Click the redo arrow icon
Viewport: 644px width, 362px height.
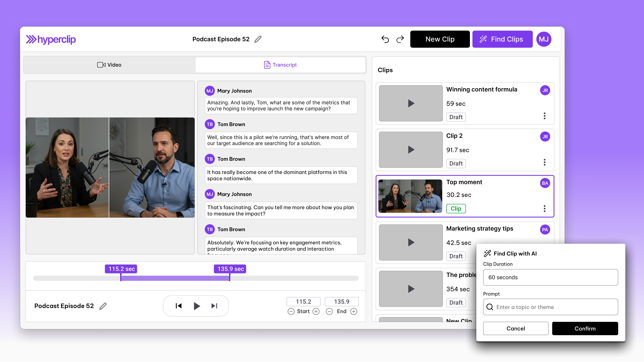(x=400, y=39)
